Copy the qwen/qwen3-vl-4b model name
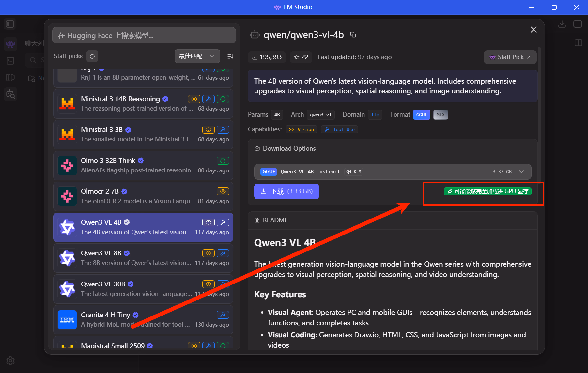 pyautogui.click(x=353, y=35)
